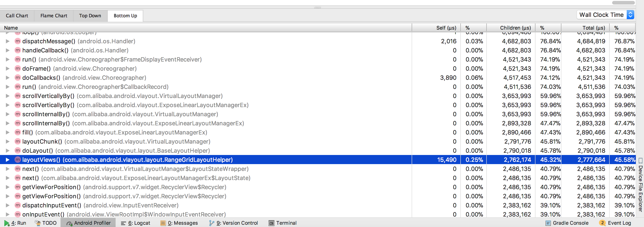Expand the layoutViews() RangeGridLayoutHelper row
644x227 pixels.
click(x=8, y=160)
